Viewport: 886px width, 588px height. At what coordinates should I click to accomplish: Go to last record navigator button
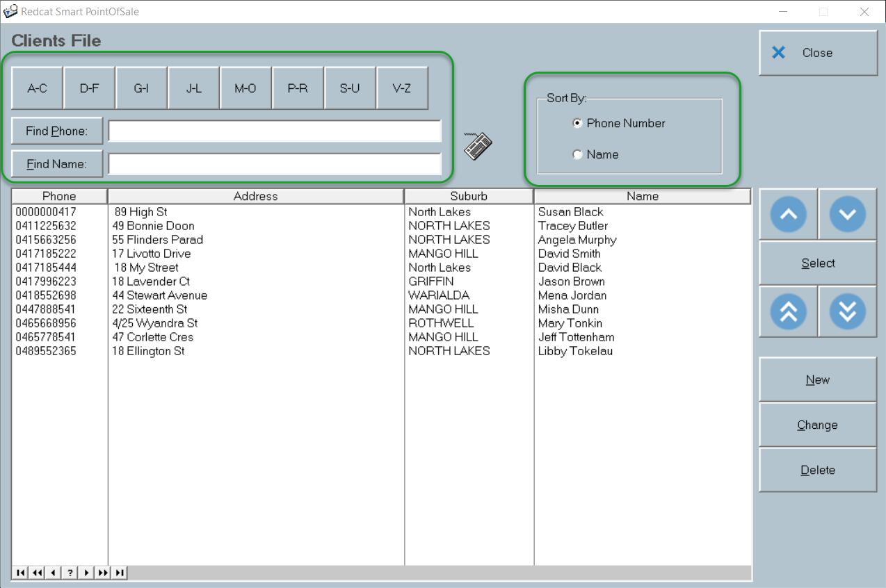click(120, 573)
